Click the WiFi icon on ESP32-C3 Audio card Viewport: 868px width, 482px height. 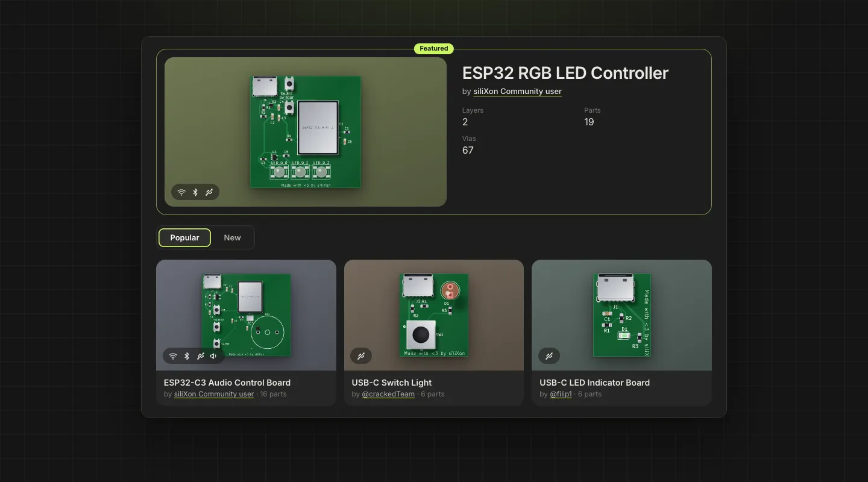point(173,356)
